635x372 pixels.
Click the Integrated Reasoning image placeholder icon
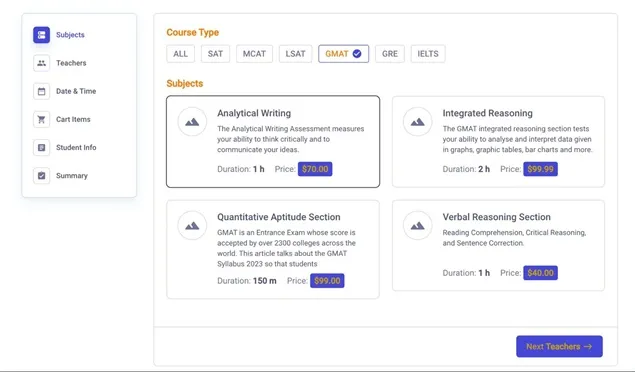click(418, 121)
